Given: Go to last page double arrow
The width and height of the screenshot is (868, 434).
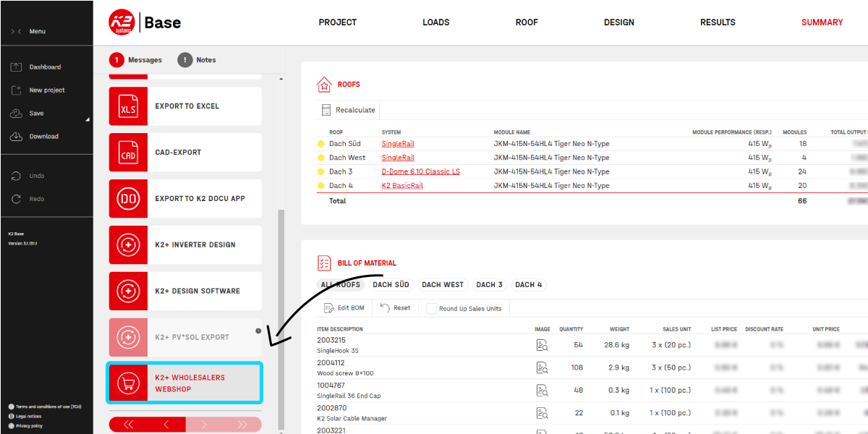Looking at the screenshot, I should [242, 425].
